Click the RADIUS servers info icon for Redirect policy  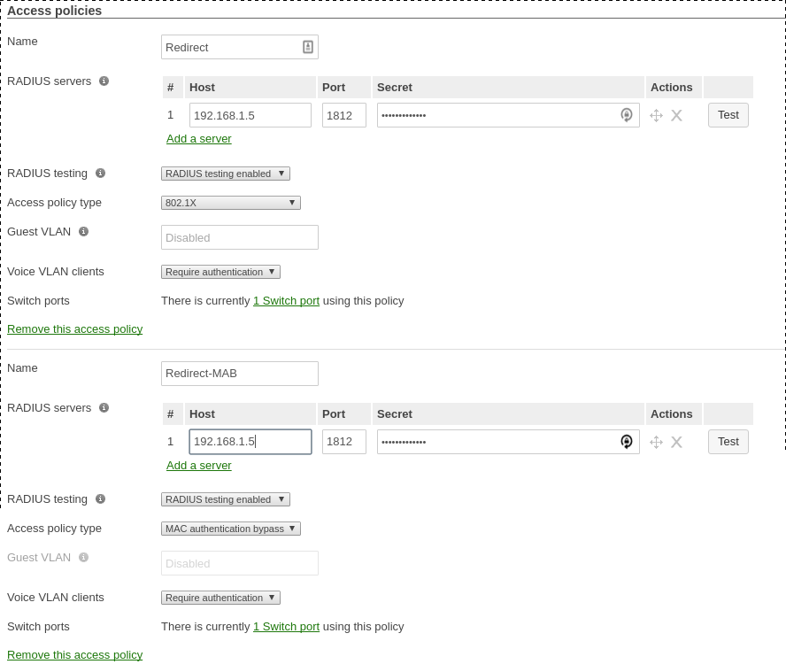pyautogui.click(x=104, y=81)
